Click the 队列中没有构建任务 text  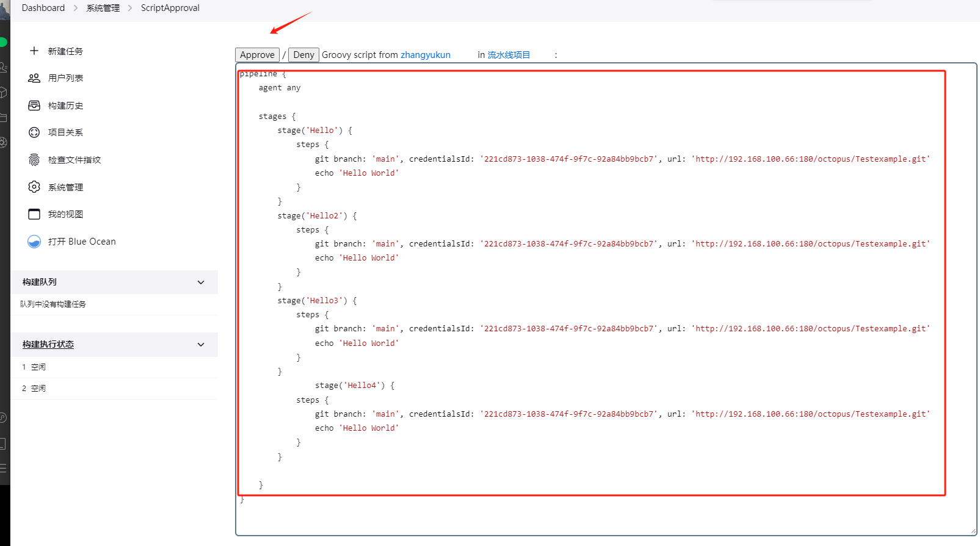[x=53, y=304]
